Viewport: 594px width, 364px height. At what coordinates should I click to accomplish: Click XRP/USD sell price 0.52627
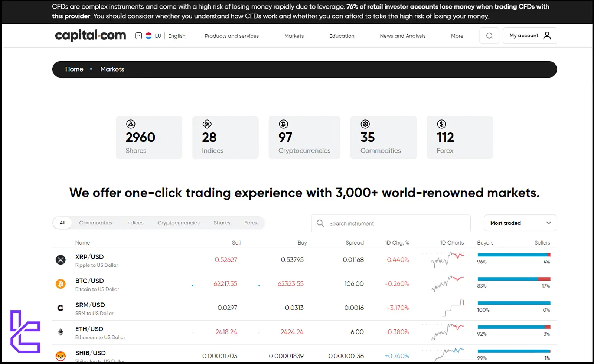pos(226,260)
